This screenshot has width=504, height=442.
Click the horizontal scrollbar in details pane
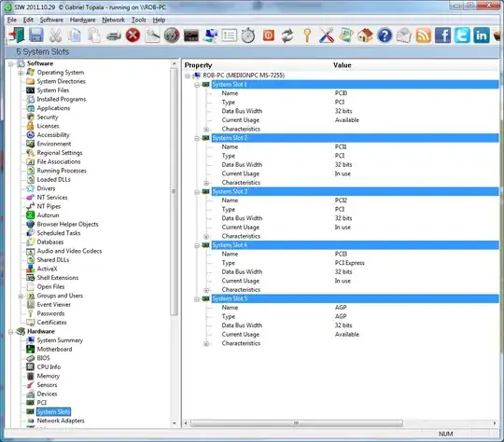click(x=297, y=423)
